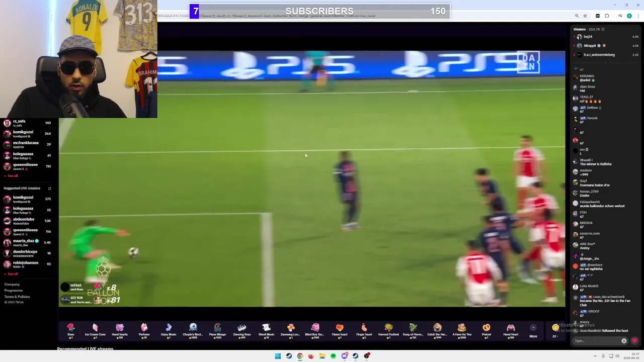Tap the heart like button in chat
This screenshot has height=362, width=644.
click(634, 341)
